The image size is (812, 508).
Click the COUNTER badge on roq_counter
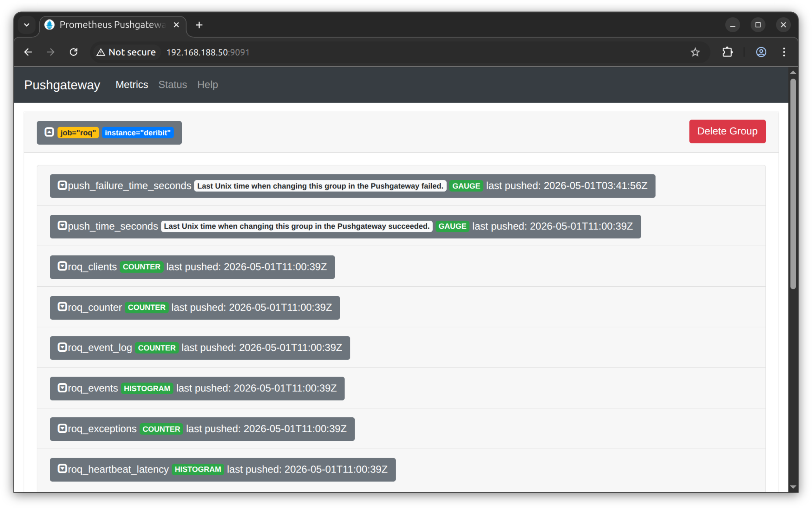pyautogui.click(x=147, y=307)
